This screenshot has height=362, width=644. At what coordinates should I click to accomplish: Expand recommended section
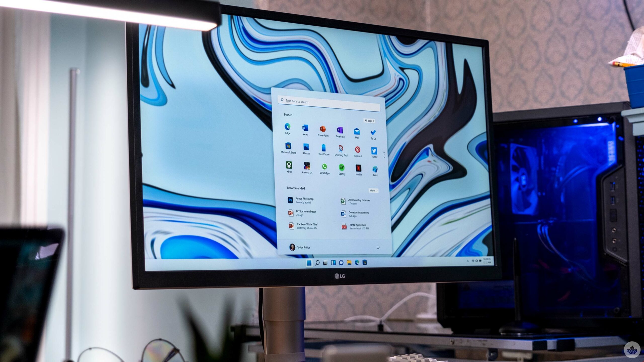373,190
